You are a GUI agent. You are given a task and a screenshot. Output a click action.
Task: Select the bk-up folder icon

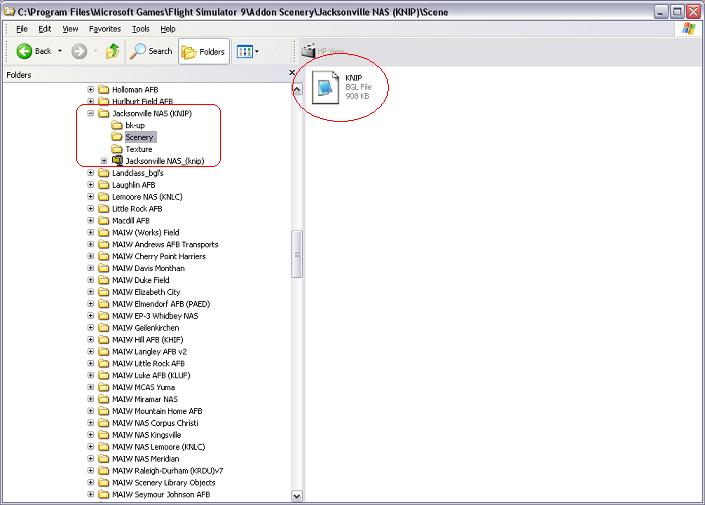pyautogui.click(x=117, y=125)
